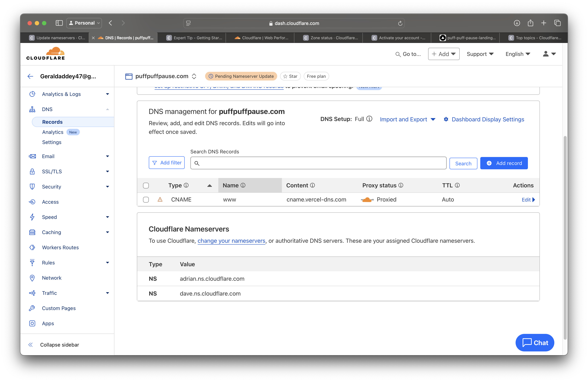588x382 pixels.
Task: Click Safari's share icon in toolbar
Action: 530,23
